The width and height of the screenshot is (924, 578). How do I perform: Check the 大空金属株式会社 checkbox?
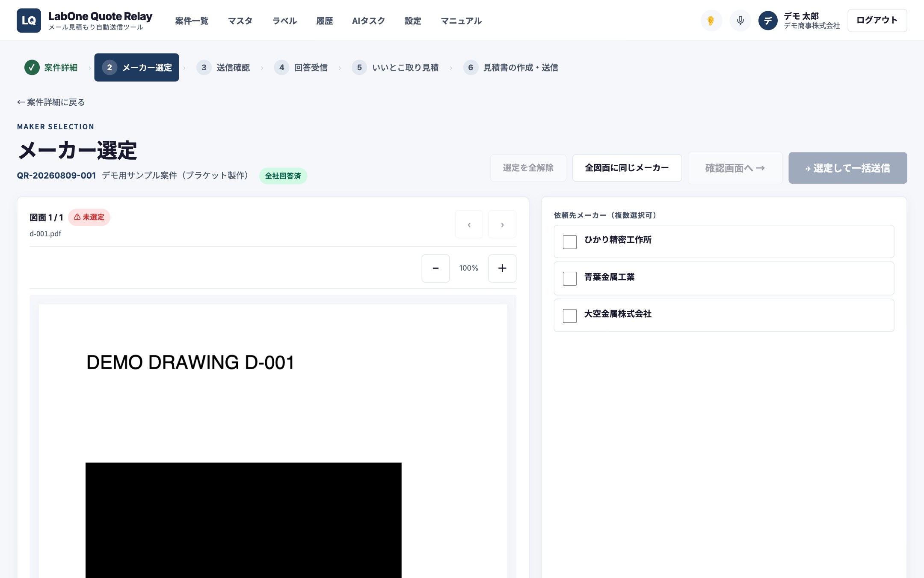[x=569, y=316]
